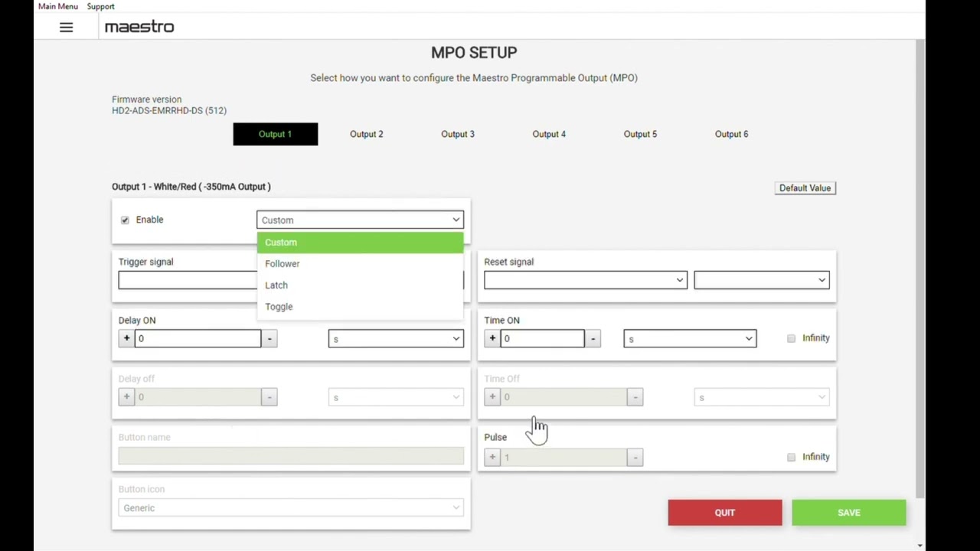980x551 pixels.
Task: Click the Time ON value field
Action: point(542,338)
